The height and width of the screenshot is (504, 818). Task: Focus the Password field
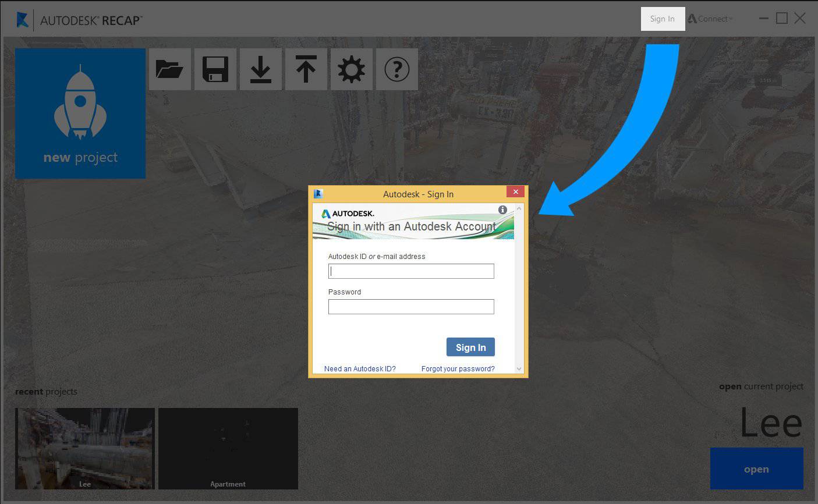pos(411,307)
